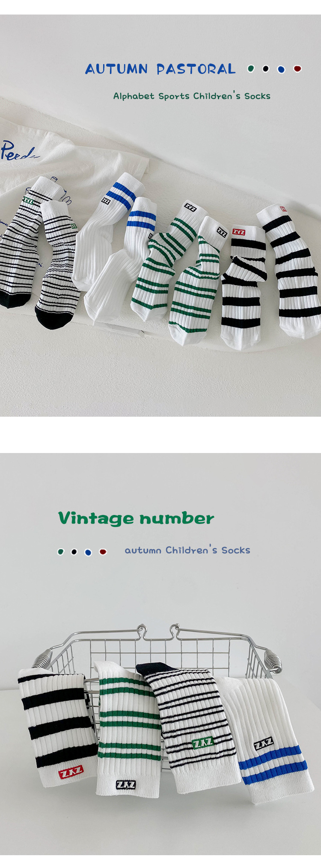Pick blue dot below Vintage number
Image resolution: width=321 pixels, height=868 pixels.
tap(88, 552)
